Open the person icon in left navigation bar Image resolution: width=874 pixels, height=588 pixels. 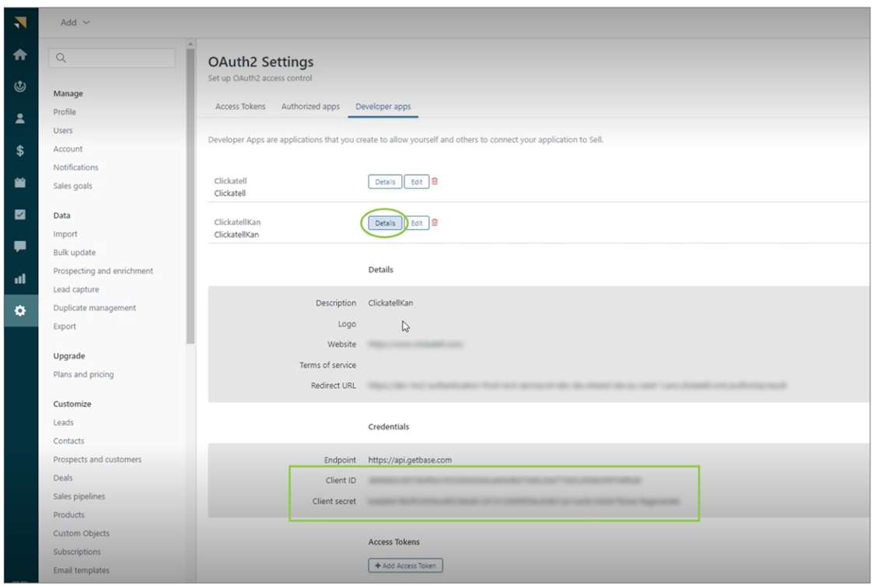coord(20,119)
